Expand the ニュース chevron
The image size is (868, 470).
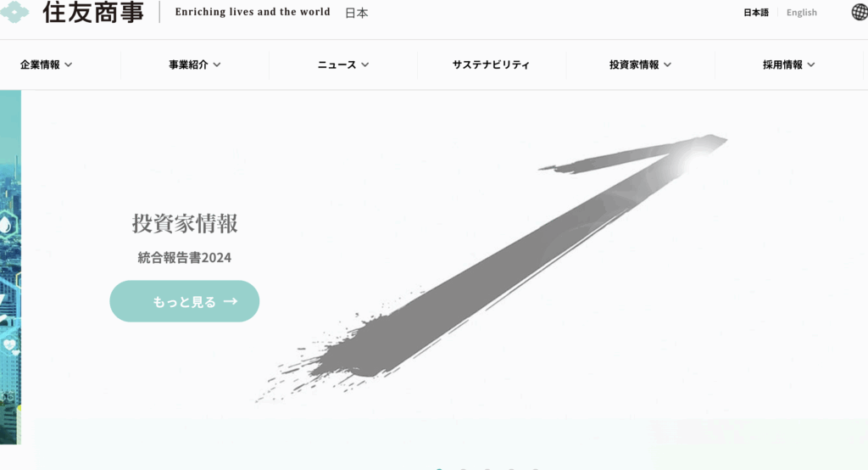[364, 64]
